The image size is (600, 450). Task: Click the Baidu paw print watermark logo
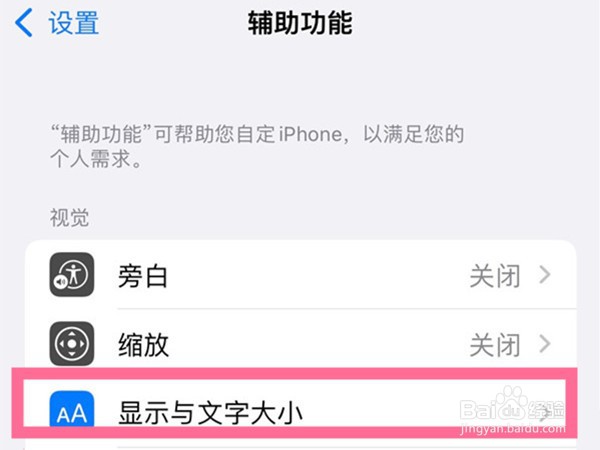tap(513, 404)
